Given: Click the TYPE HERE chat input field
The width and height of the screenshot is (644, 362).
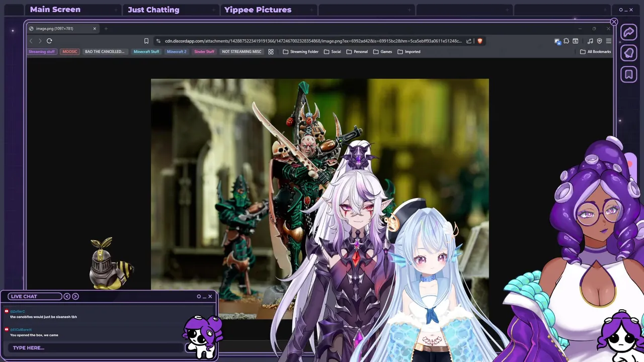Looking at the screenshot, I should point(96,347).
